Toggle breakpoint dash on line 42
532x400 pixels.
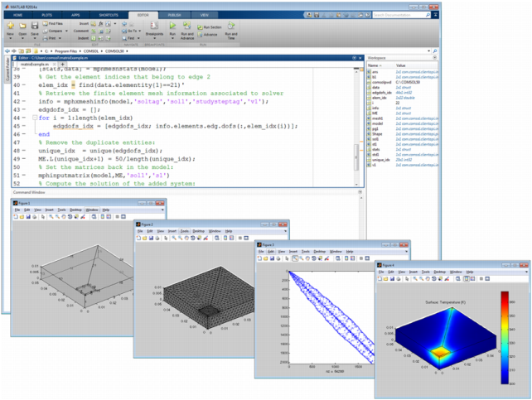[x=24, y=101]
